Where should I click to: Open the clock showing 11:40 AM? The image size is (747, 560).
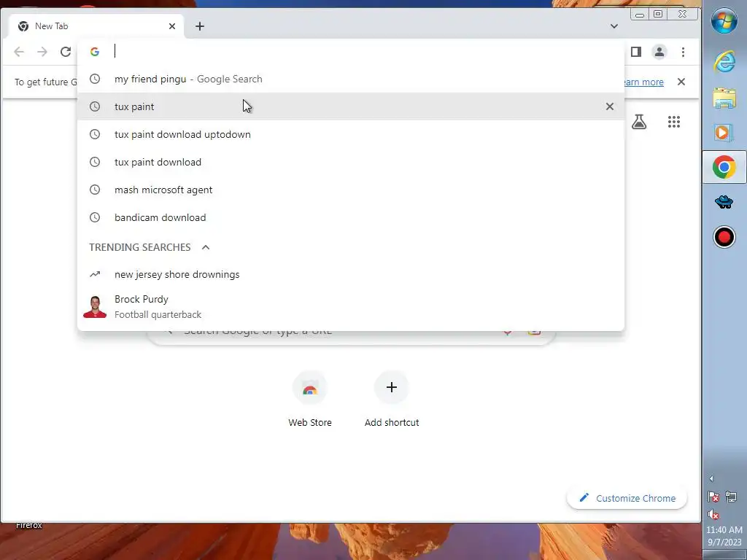click(x=724, y=536)
